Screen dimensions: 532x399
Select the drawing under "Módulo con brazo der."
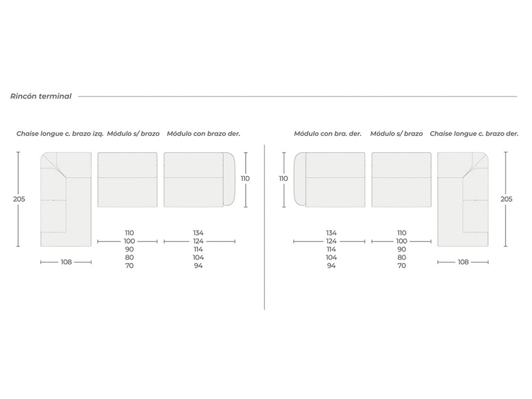(198, 180)
